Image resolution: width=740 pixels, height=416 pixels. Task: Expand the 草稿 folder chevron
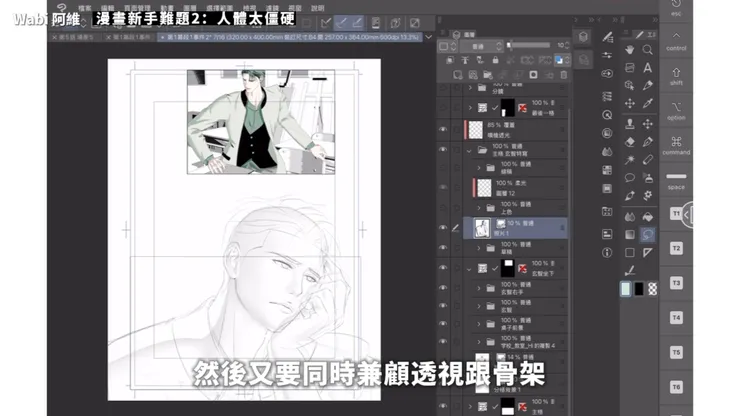point(479,248)
